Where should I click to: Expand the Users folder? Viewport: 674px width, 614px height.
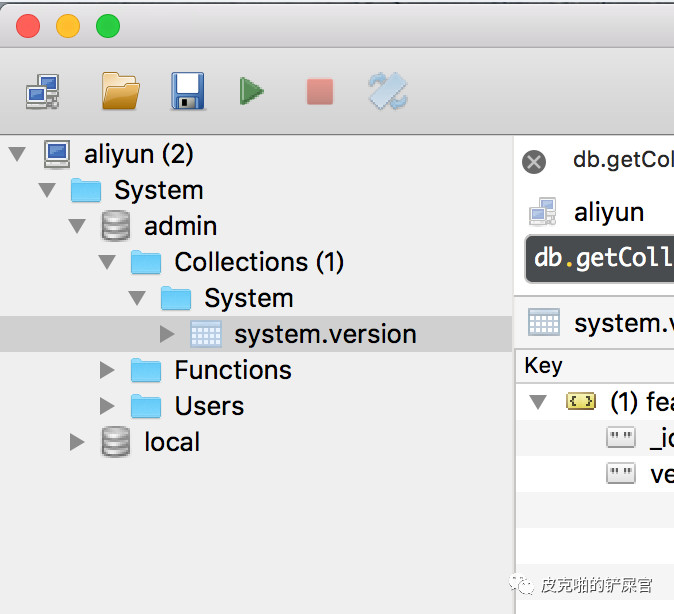[107, 406]
